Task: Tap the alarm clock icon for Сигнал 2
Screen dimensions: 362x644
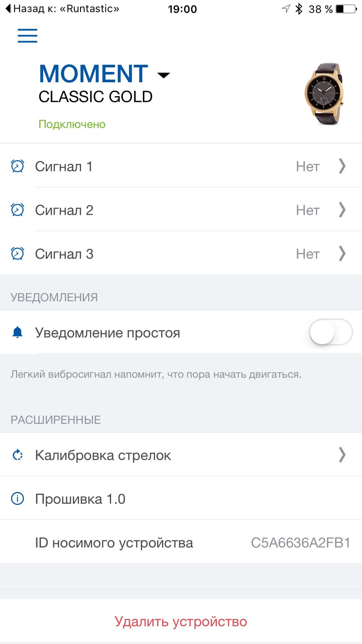Action: (17, 210)
